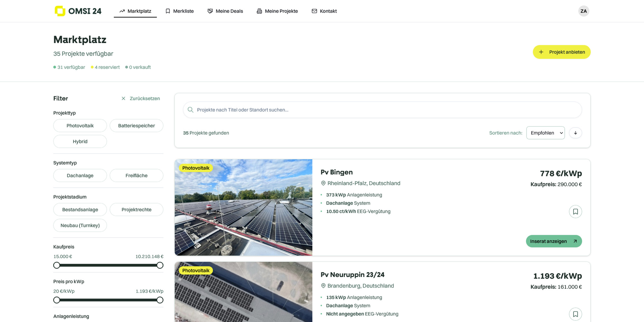This screenshot has height=322, width=644.
Task: Toggle the Photovoltaik project type filter
Action: point(80,126)
